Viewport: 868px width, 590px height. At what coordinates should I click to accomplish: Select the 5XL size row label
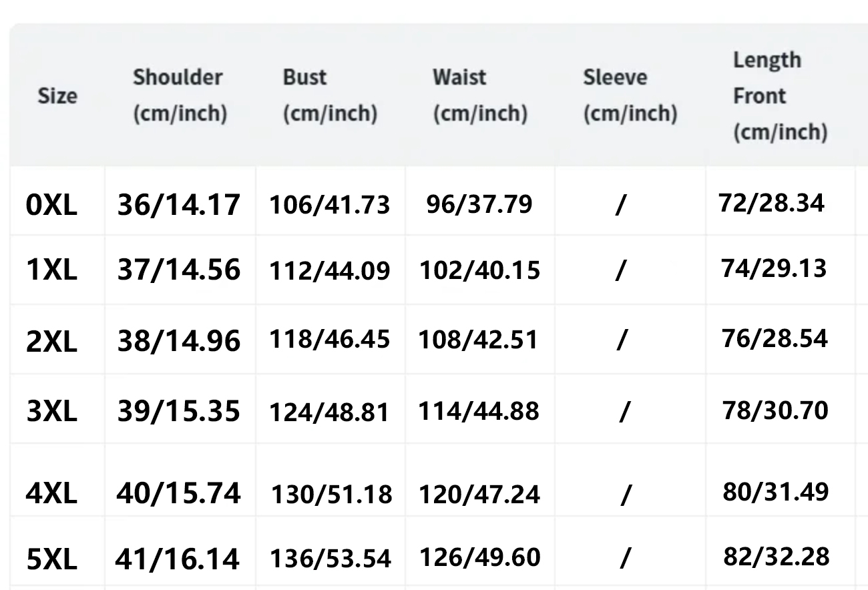[51, 559]
